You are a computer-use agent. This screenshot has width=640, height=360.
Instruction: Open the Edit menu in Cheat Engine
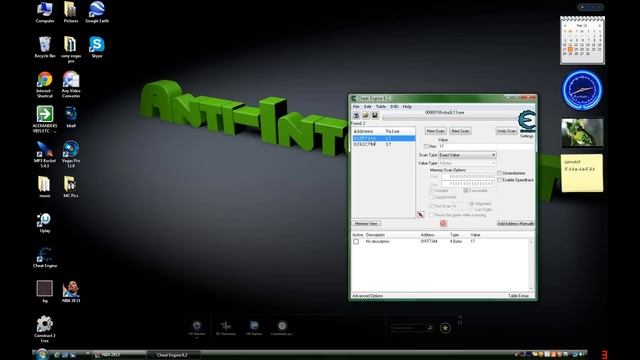[367, 107]
